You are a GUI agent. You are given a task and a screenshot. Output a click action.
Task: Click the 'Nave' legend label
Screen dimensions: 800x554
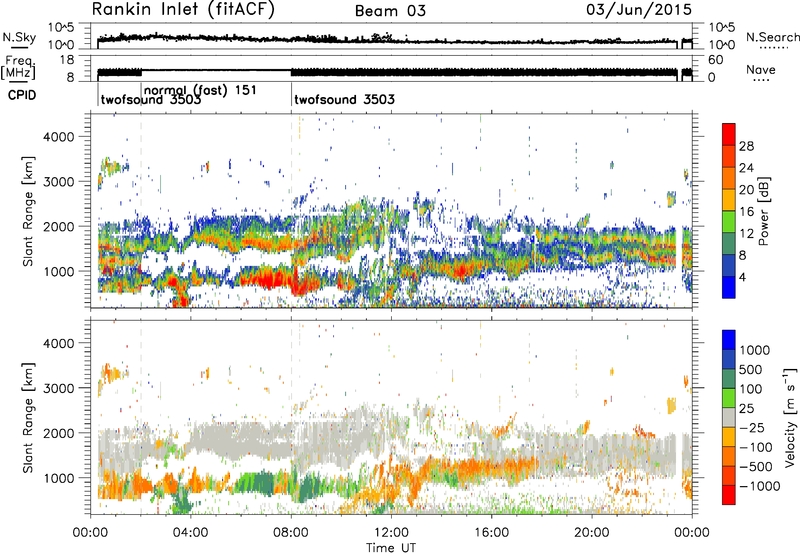pos(760,69)
